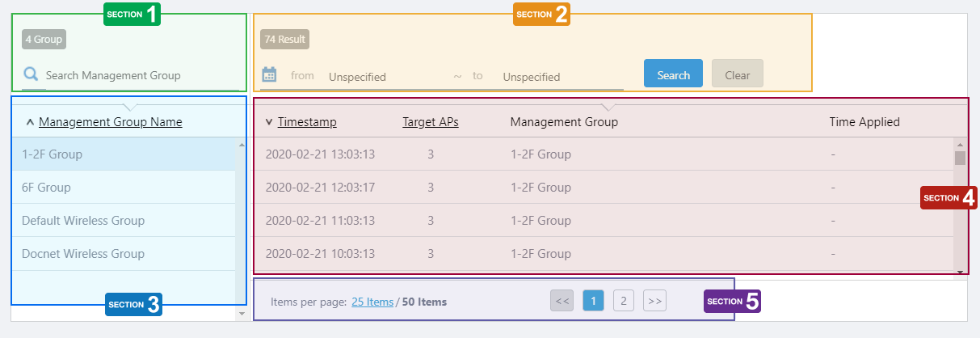Sort results by Timestamp column
This screenshot has width=980, height=338.
click(307, 122)
